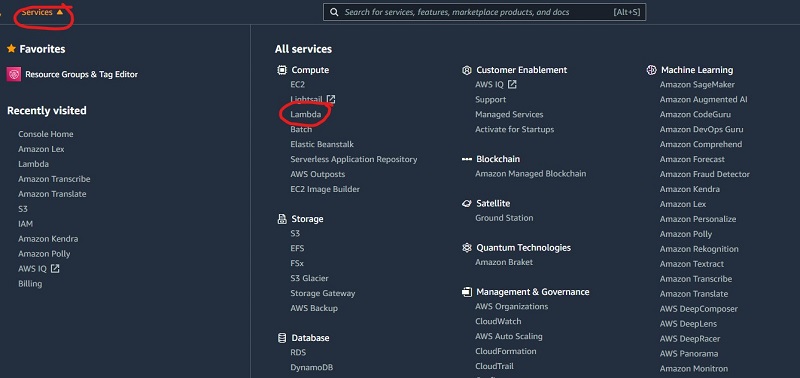Open Amazon Transcribe in recently visited
Screen dimensions: 800x378
[x=54, y=179]
